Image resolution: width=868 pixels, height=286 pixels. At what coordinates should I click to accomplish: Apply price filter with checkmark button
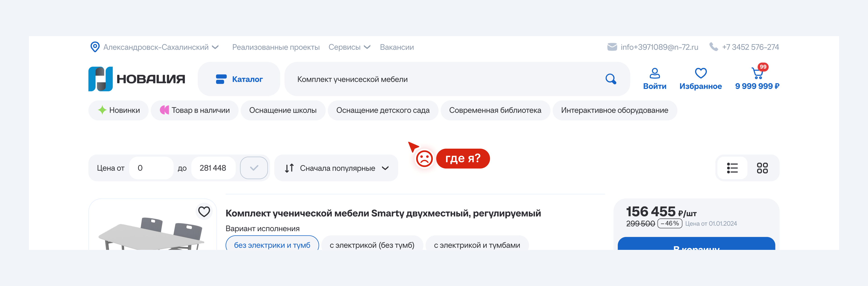254,168
